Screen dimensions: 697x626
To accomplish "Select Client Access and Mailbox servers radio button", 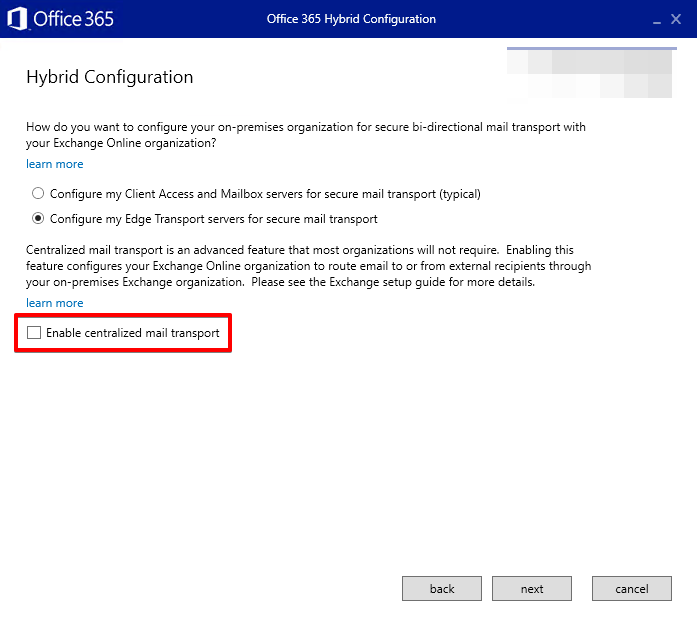I will click(38, 194).
